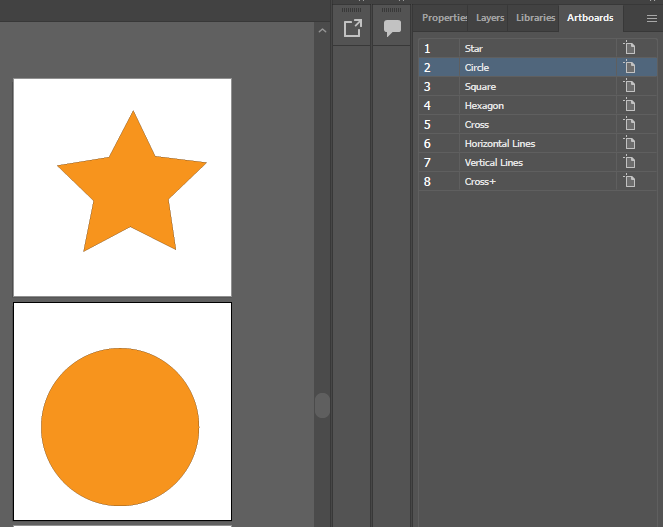Click the canvas scroll-up arrow
The width and height of the screenshot is (663, 527).
[322, 30]
